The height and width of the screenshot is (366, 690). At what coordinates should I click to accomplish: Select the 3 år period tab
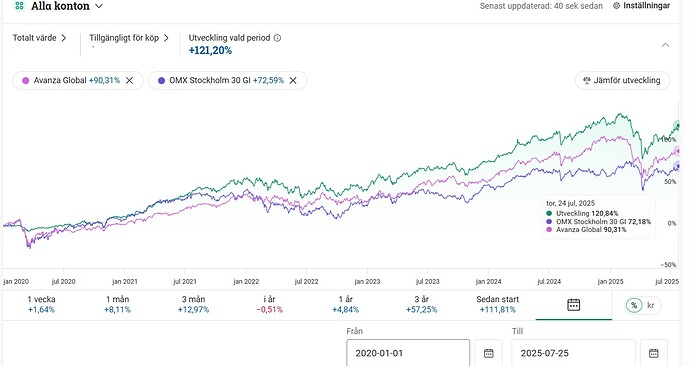pos(422,304)
